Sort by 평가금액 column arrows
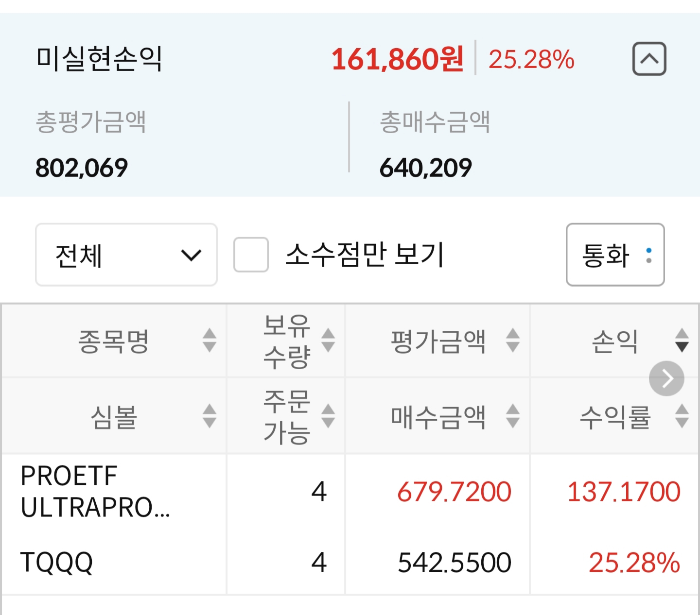 tap(513, 340)
